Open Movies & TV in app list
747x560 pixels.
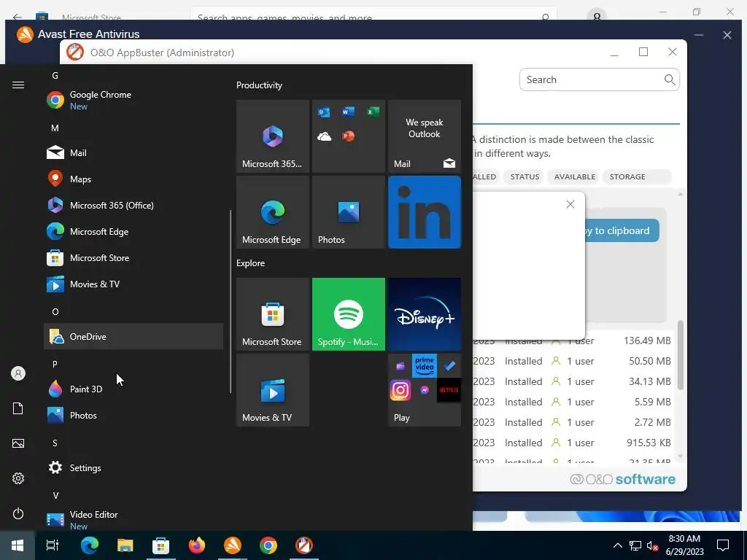pyautogui.click(x=133, y=284)
